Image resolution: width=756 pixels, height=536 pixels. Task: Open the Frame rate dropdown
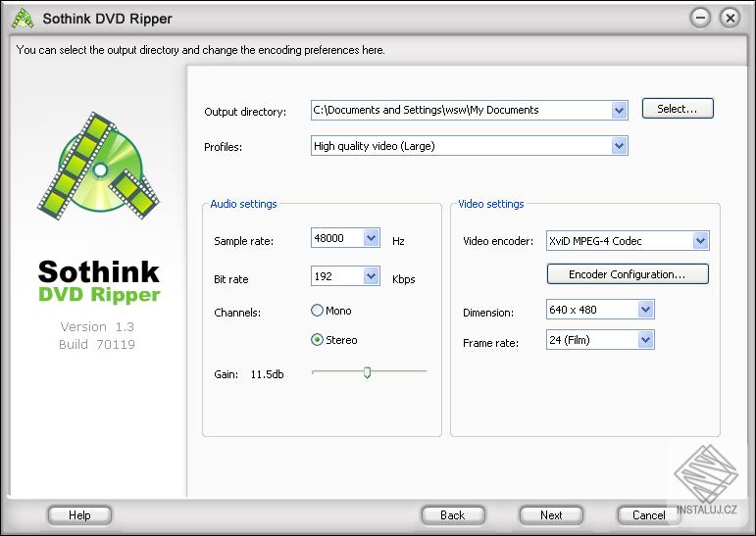tap(645, 340)
